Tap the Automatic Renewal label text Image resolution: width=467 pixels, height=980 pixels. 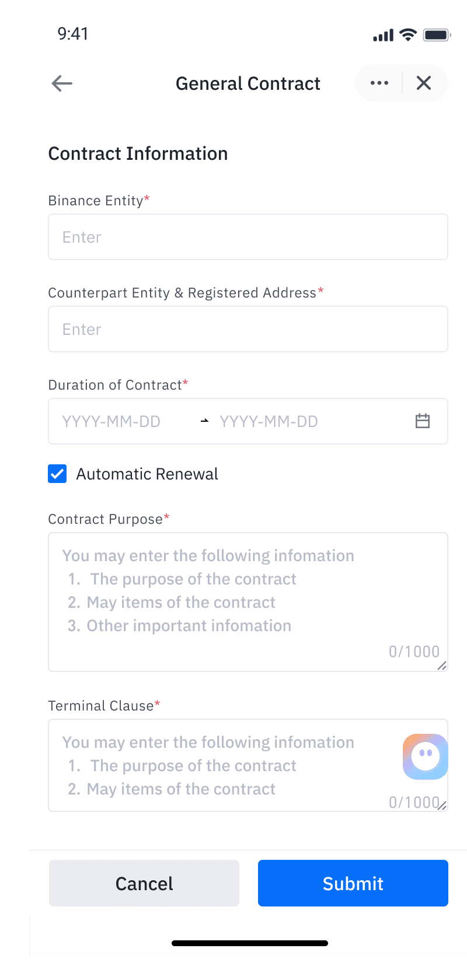pyautogui.click(x=147, y=474)
